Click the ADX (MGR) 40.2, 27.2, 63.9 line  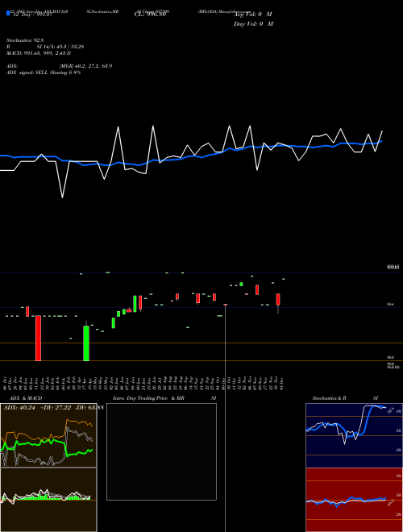click(60, 66)
